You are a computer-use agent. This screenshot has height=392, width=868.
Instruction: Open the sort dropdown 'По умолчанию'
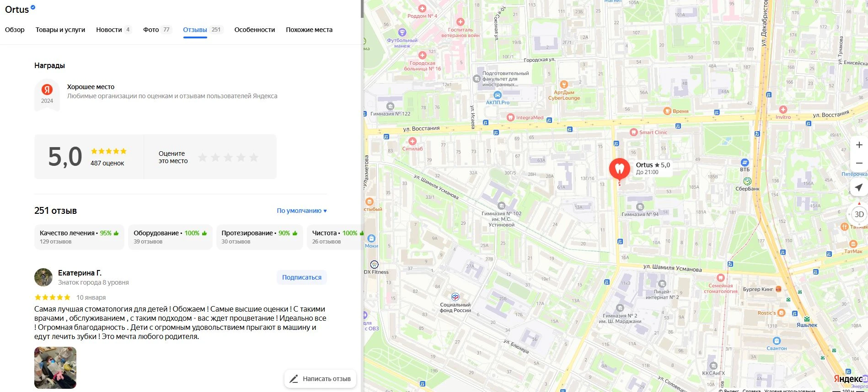[301, 211]
